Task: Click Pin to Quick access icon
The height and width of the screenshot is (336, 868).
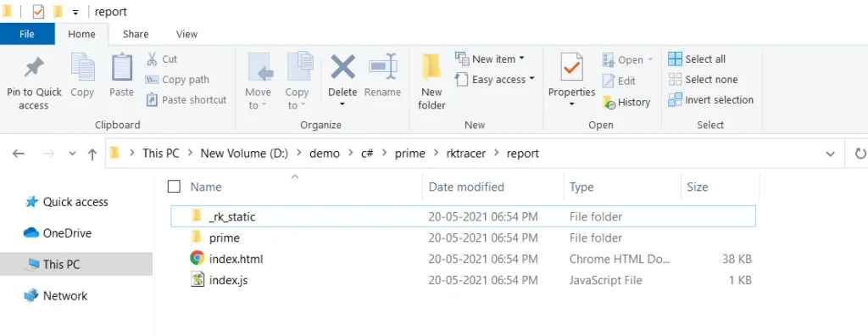Action: coord(34,68)
